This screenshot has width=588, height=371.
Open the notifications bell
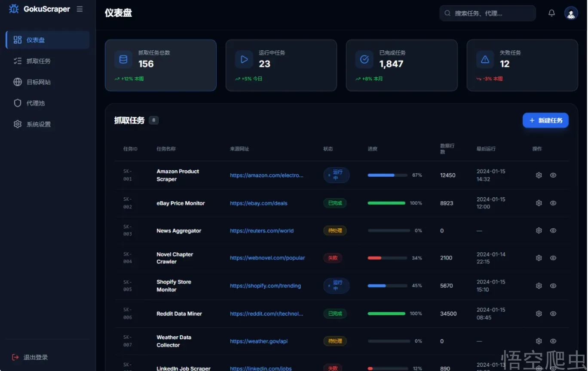tap(551, 13)
